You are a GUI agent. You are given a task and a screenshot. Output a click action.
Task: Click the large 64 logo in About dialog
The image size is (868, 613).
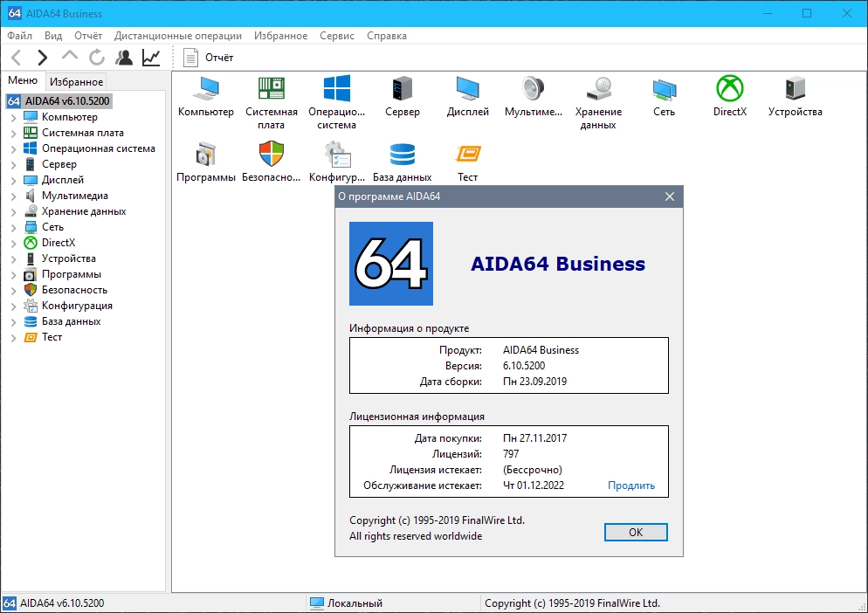(x=391, y=264)
